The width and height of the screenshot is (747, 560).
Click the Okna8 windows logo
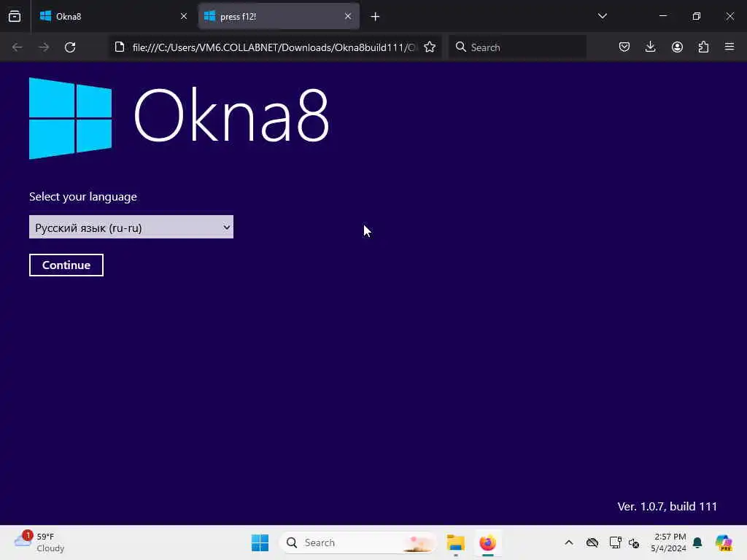pos(71,118)
